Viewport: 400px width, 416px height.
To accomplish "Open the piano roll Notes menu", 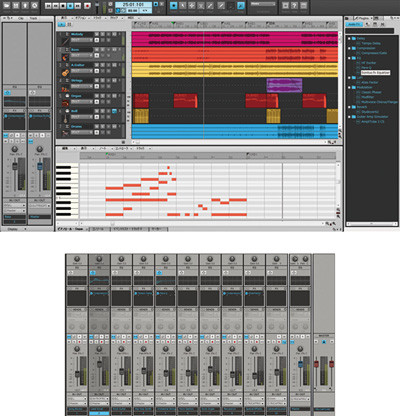I will coord(103,148).
